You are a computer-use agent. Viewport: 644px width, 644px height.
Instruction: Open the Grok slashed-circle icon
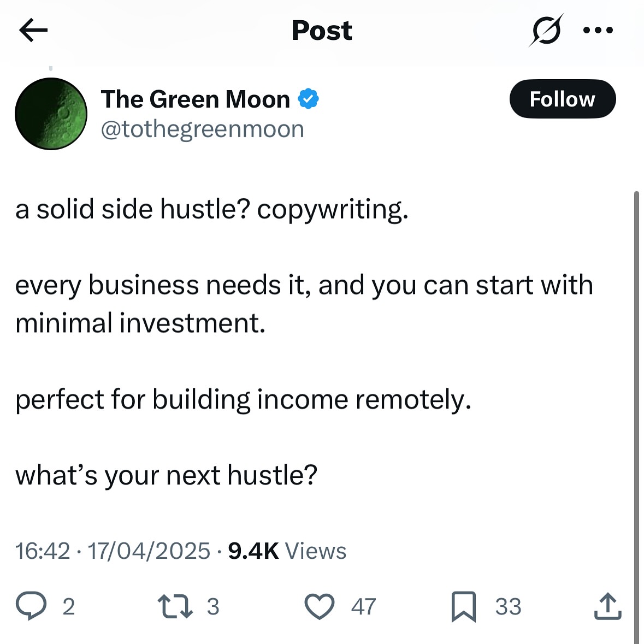click(546, 30)
